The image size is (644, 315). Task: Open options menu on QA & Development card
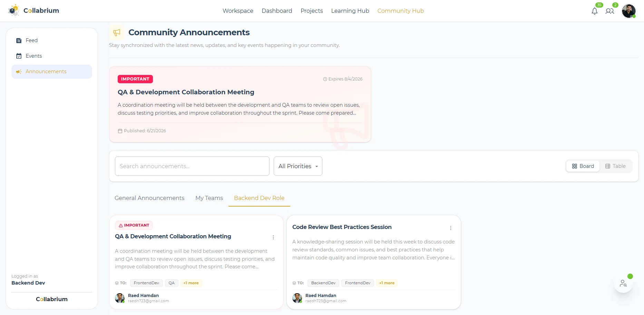[273, 237]
